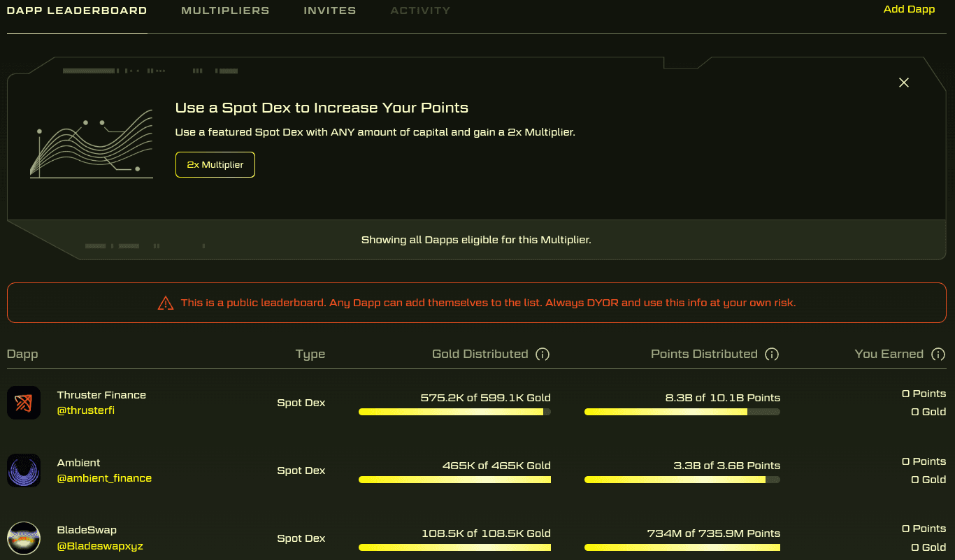Click the 8.3B of 10.1B Points value

[x=723, y=398]
